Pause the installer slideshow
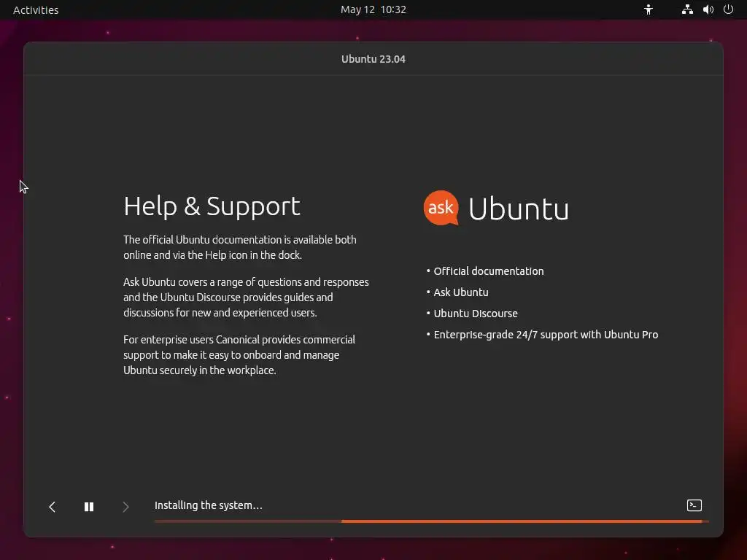The width and height of the screenshot is (747, 560). (x=89, y=507)
